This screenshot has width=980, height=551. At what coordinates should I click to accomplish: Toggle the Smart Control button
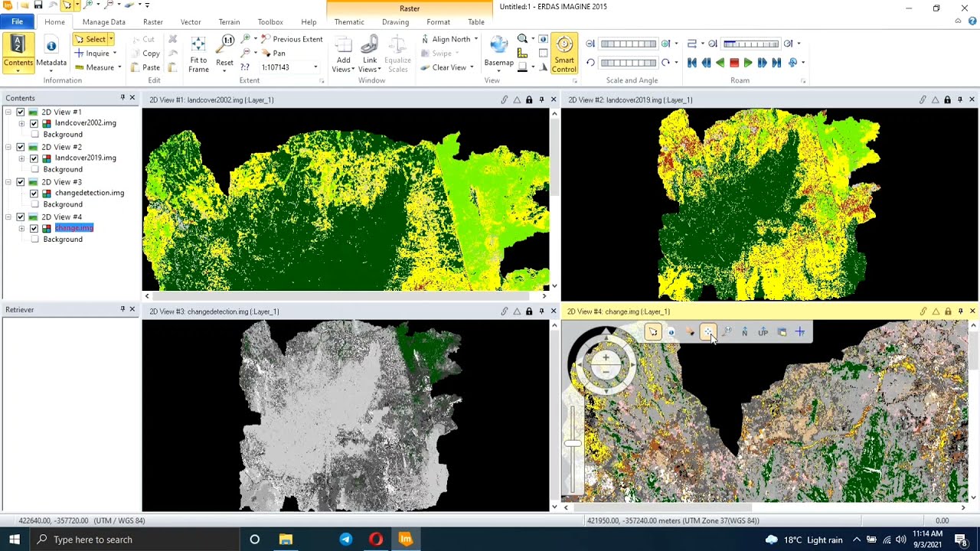[x=564, y=54]
